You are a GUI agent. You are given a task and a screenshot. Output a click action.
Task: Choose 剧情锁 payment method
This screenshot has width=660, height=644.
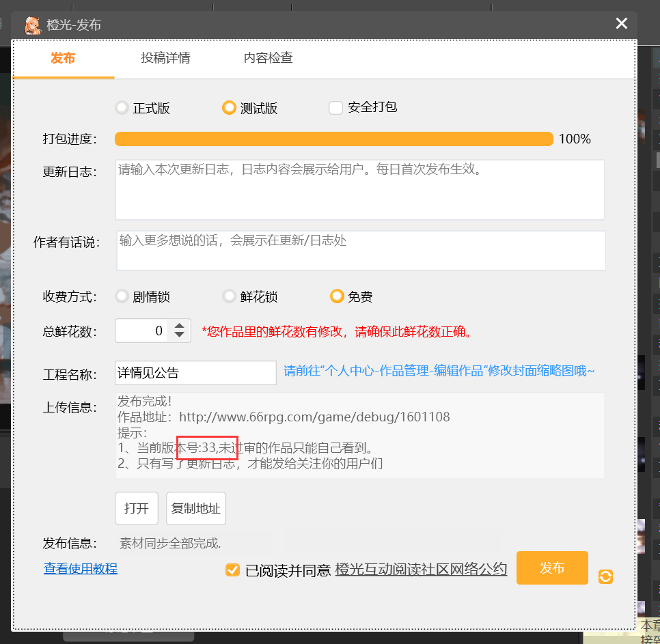coord(122,296)
